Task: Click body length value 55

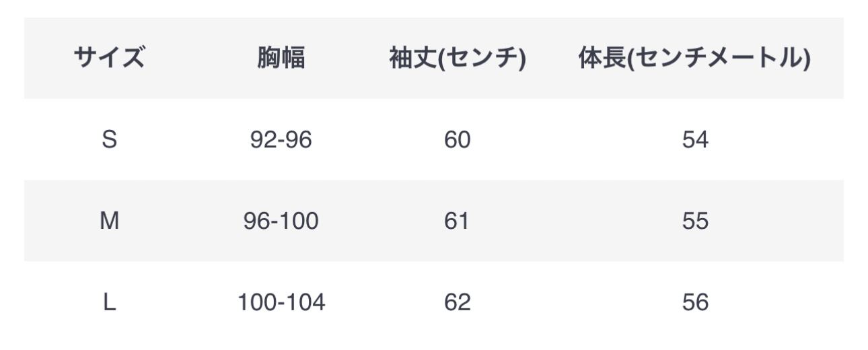Action: point(694,221)
